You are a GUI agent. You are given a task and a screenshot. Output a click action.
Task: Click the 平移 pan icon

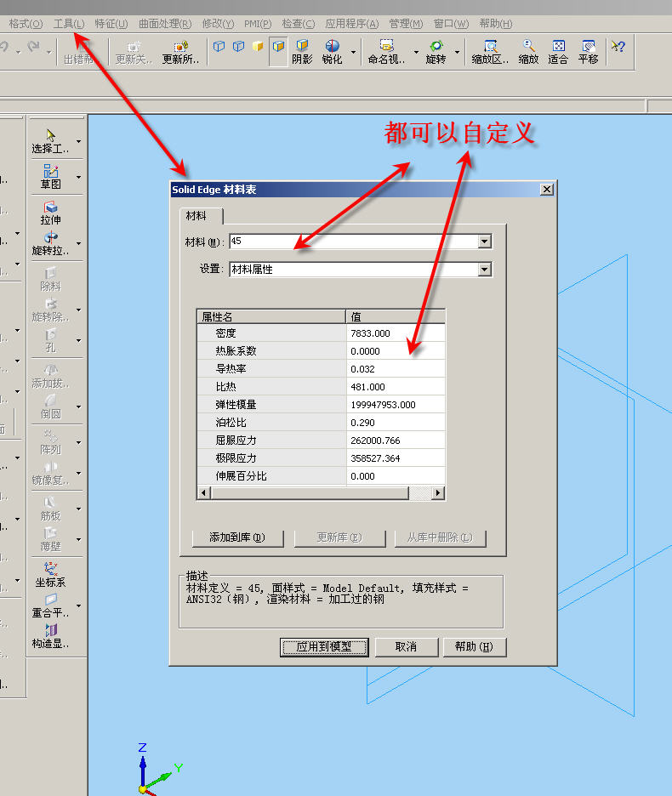pyautogui.click(x=588, y=52)
